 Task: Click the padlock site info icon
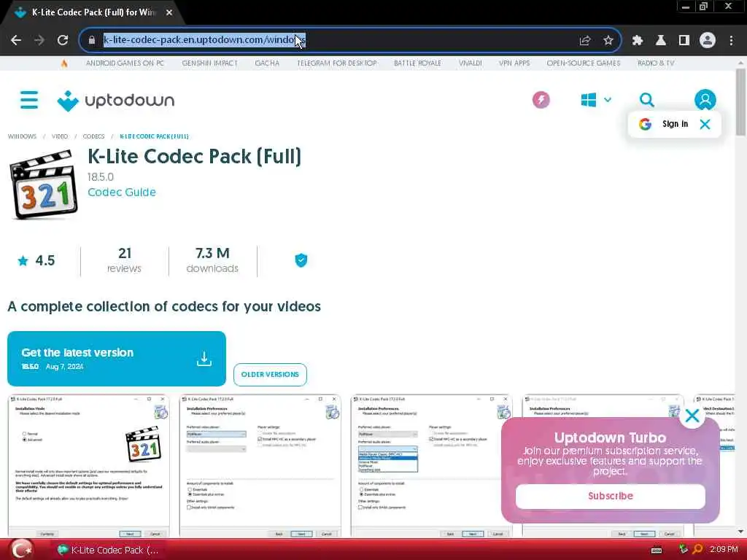(x=92, y=40)
